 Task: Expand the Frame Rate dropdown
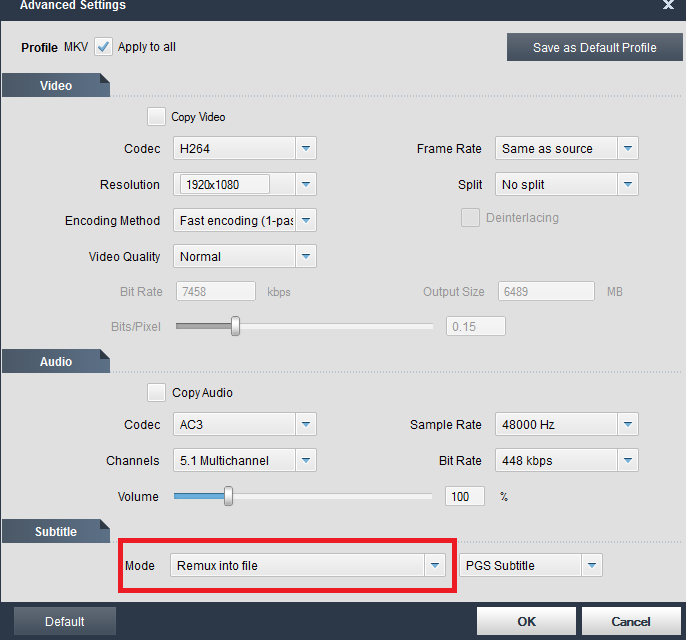628,148
